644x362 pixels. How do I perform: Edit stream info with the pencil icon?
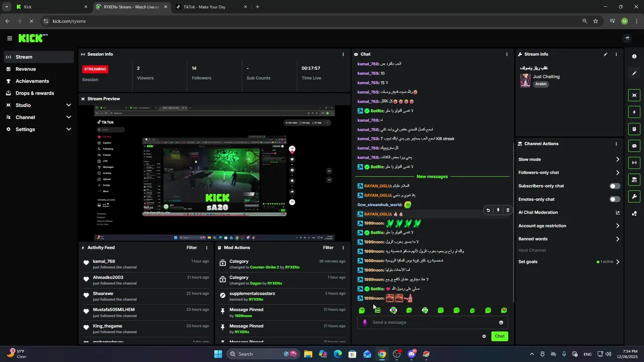pos(605,54)
